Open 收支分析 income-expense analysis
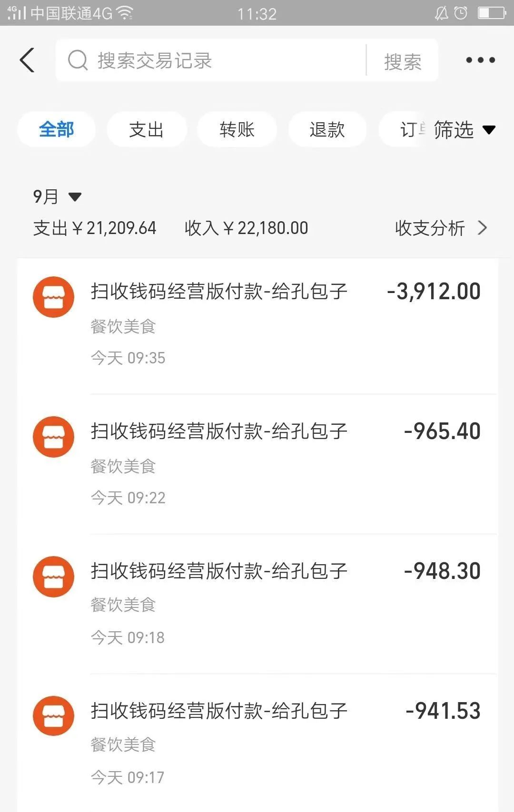The height and width of the screenshot is (812, 514). [x=441, y=228]
